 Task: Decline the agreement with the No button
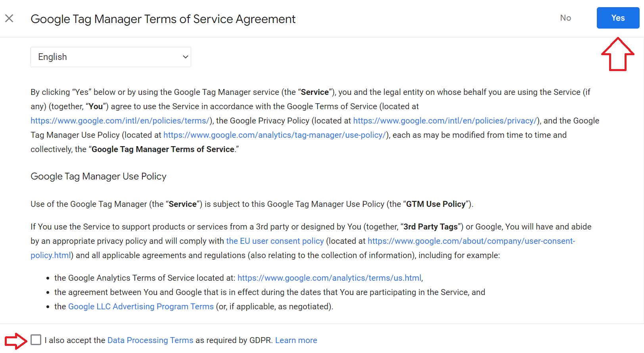tap(565, 18)
